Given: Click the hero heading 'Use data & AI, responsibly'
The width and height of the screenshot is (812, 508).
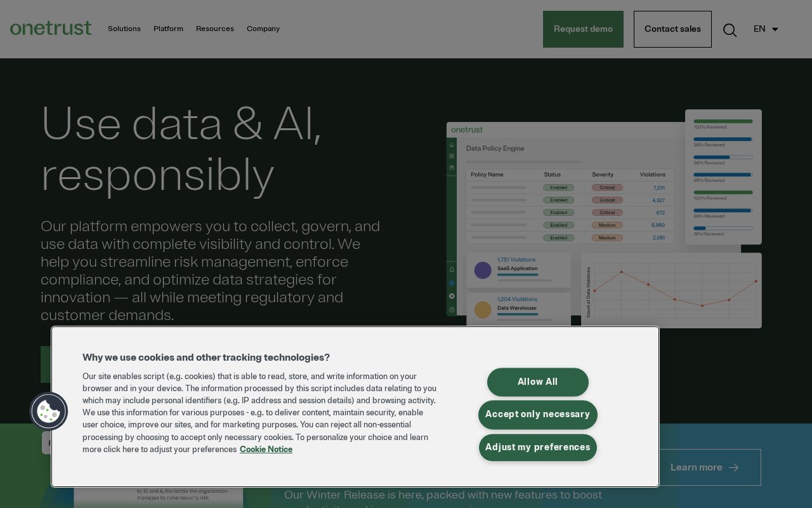Looking at the screenshot, I should click(181, 149).
